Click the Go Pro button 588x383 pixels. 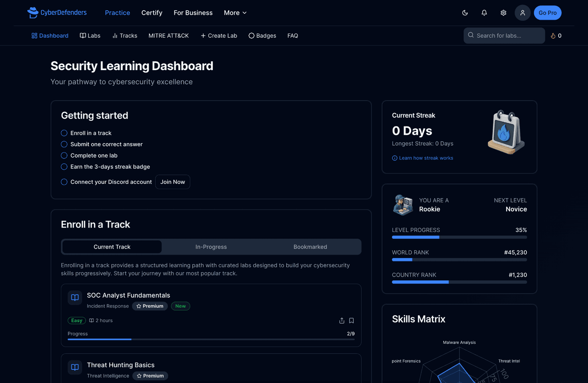547,13
